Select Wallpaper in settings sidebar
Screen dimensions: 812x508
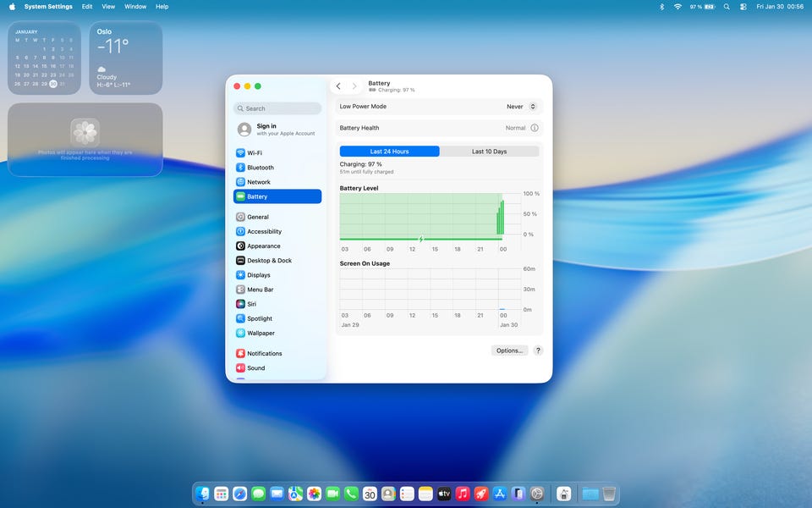click(261, 333)
